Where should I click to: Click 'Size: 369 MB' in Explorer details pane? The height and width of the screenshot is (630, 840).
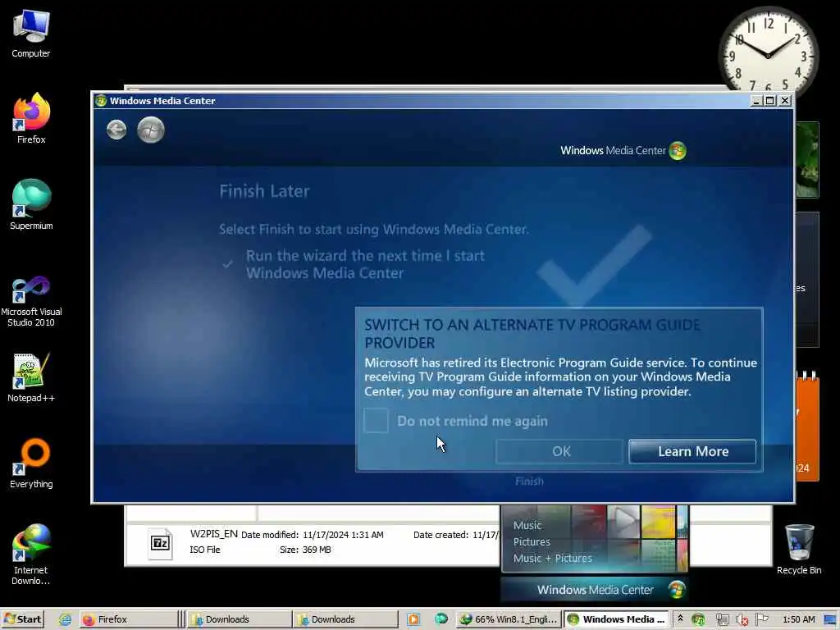[305, 550]
